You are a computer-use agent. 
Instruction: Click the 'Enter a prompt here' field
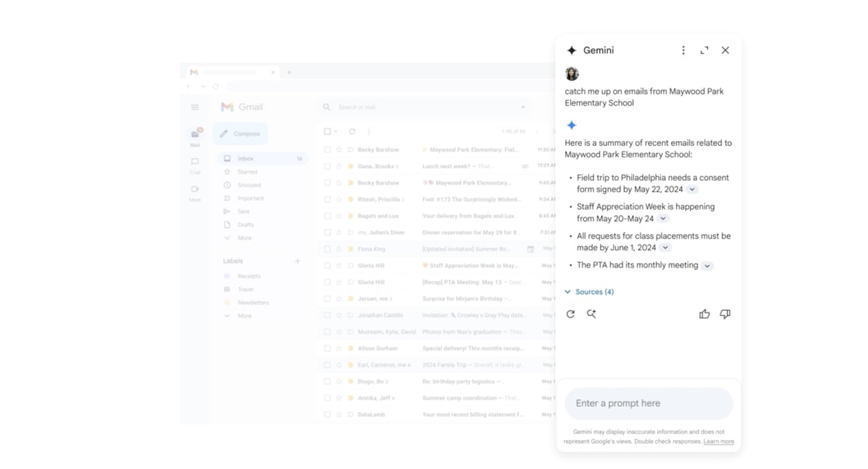(648, 403)
